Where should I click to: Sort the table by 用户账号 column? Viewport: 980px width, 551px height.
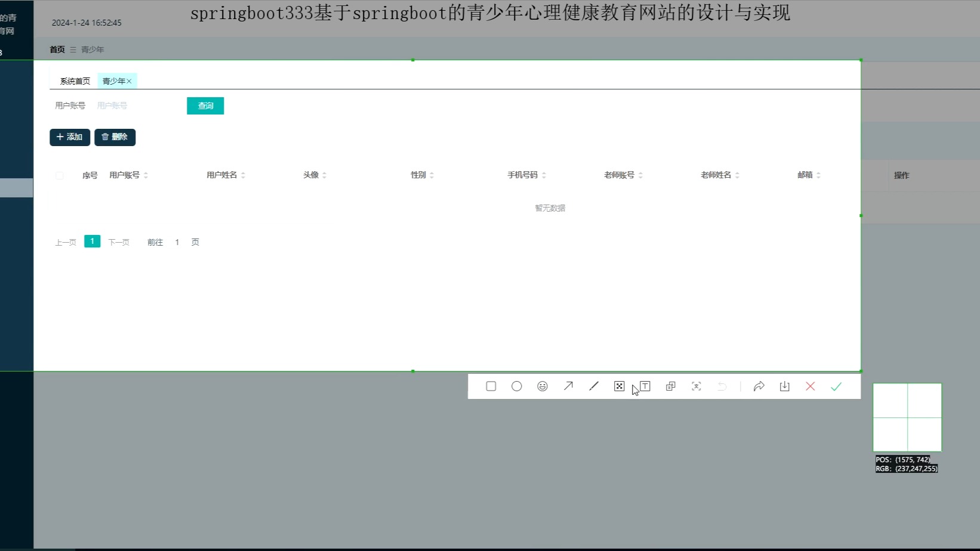[x=146, y=175]
